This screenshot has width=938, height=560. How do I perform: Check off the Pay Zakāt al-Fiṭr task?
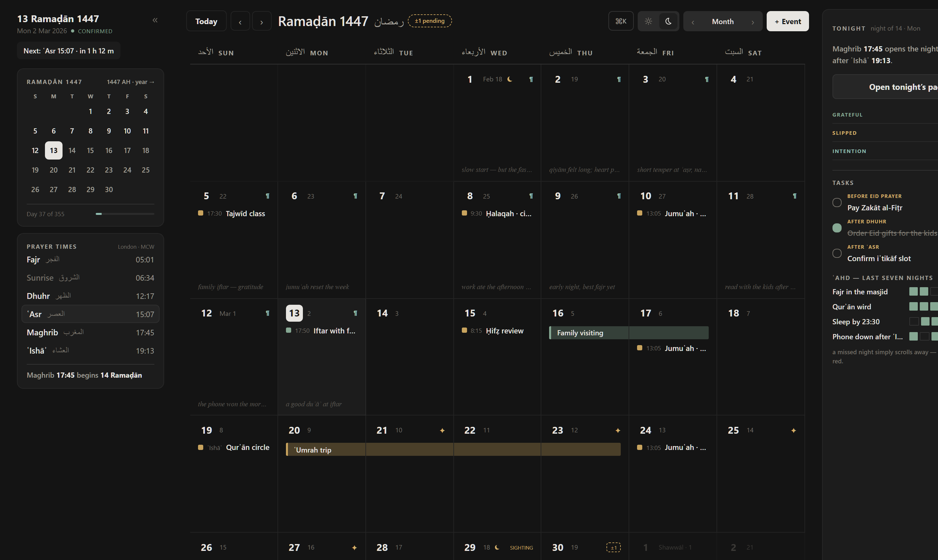(837, 202)
